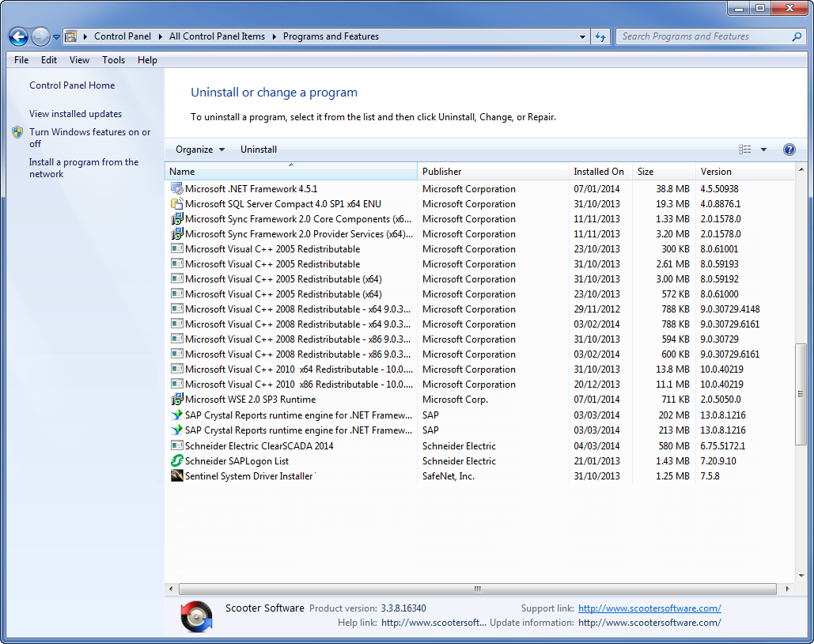Open the recent pages dropdown arrow

[x=56, y=37]
